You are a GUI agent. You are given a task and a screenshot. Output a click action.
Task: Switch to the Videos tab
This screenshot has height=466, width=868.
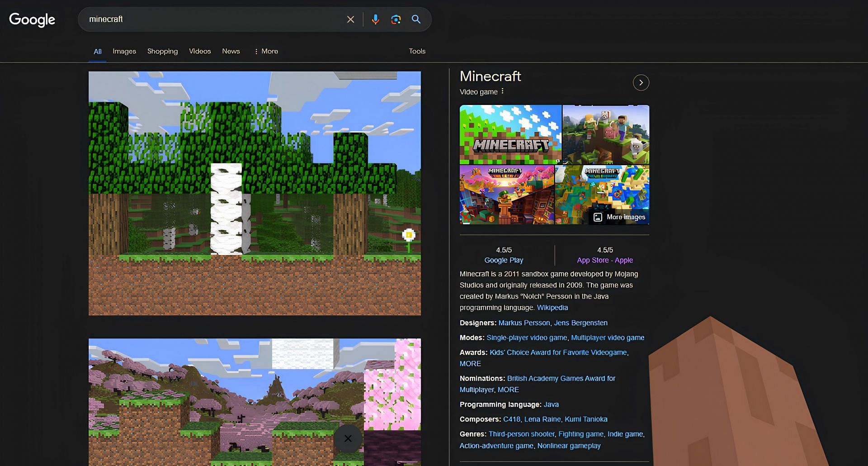pyautogui.click(x=200, y=51)
